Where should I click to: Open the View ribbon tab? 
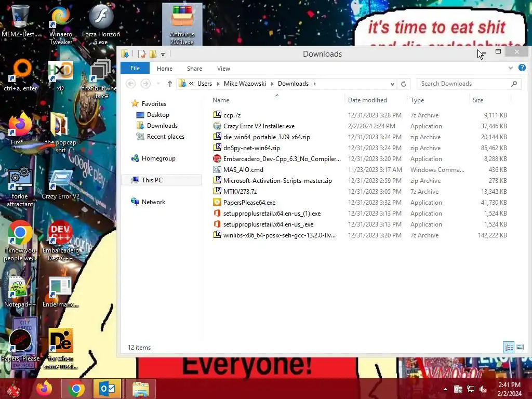coord(223,69)
